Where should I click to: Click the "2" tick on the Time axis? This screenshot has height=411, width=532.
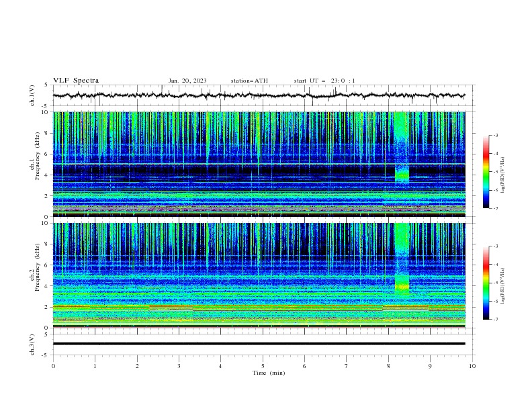pyautogui.click(x=137, y=366)
